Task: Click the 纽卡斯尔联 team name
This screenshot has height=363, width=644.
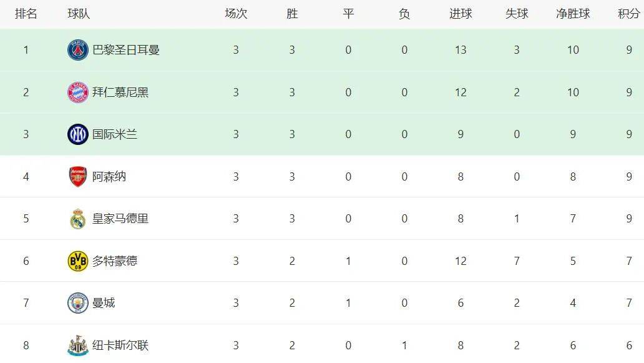Action: [x=120, y=346]
